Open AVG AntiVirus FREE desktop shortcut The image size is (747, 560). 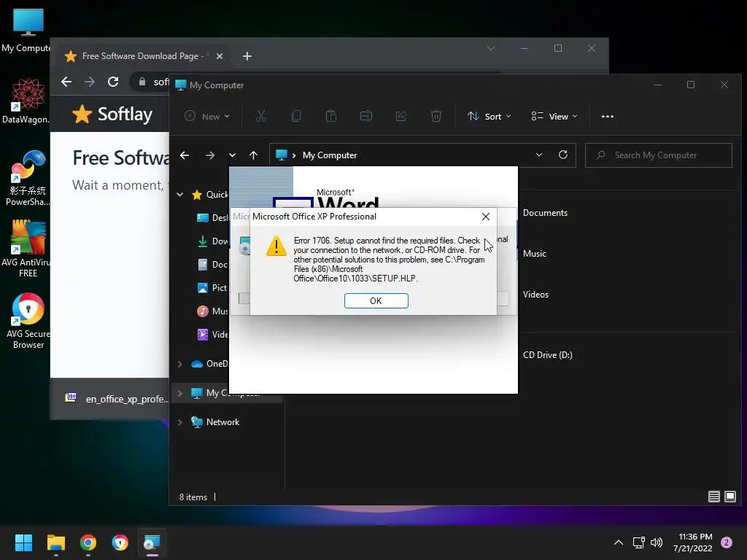coord(27,249)
